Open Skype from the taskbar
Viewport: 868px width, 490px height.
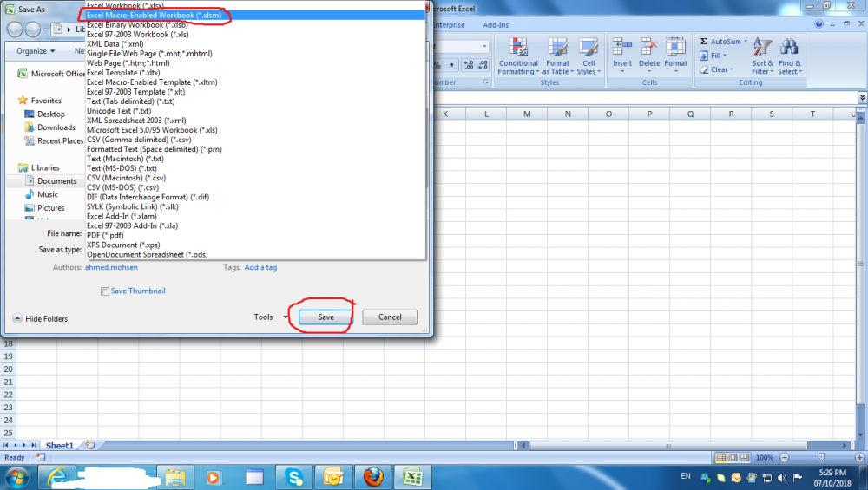click(294, 477)
